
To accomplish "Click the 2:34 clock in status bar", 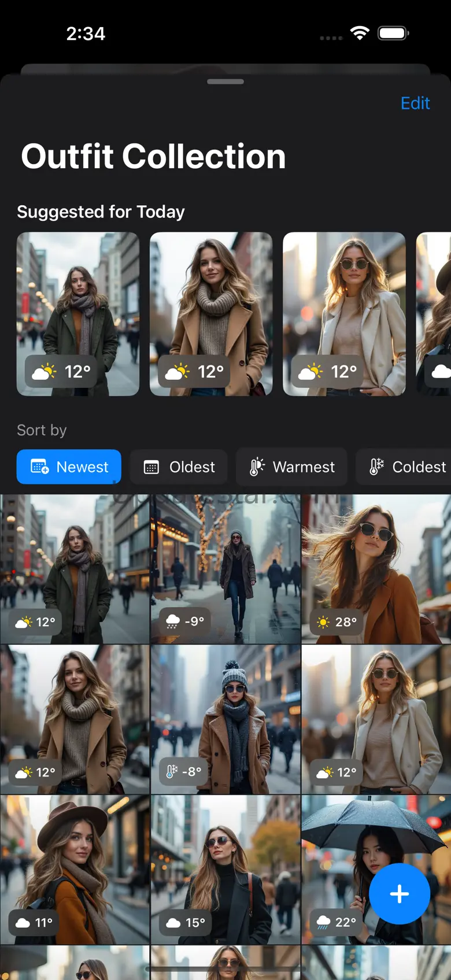I will (x=86, y=34).
